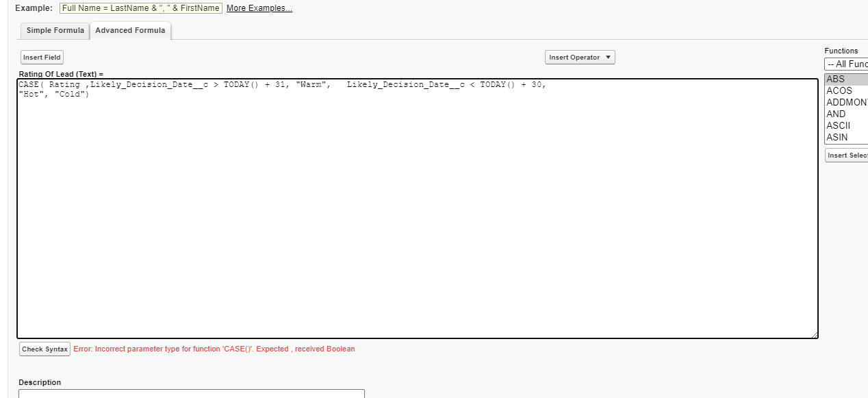Screen dimensions: 868x398
Task: Click the Description text field
Action: (x=192, y=394)
